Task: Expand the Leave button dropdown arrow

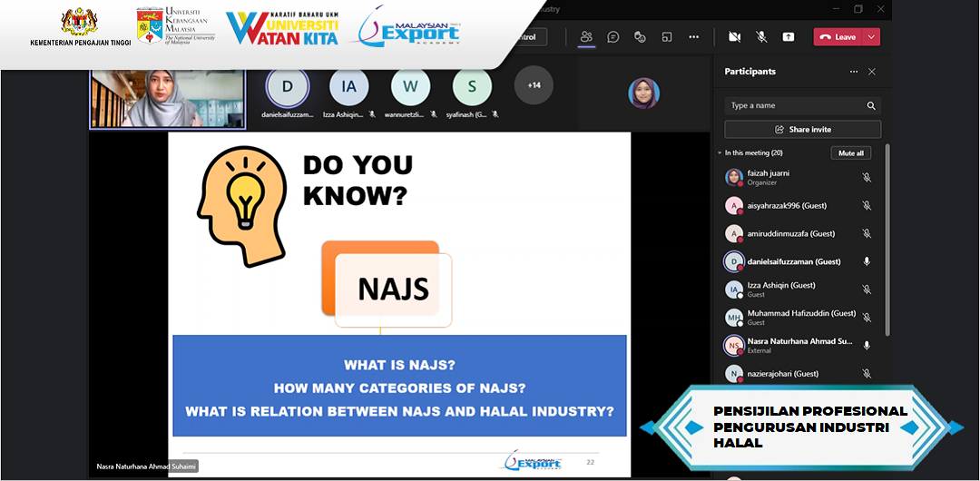Action: 872,37
